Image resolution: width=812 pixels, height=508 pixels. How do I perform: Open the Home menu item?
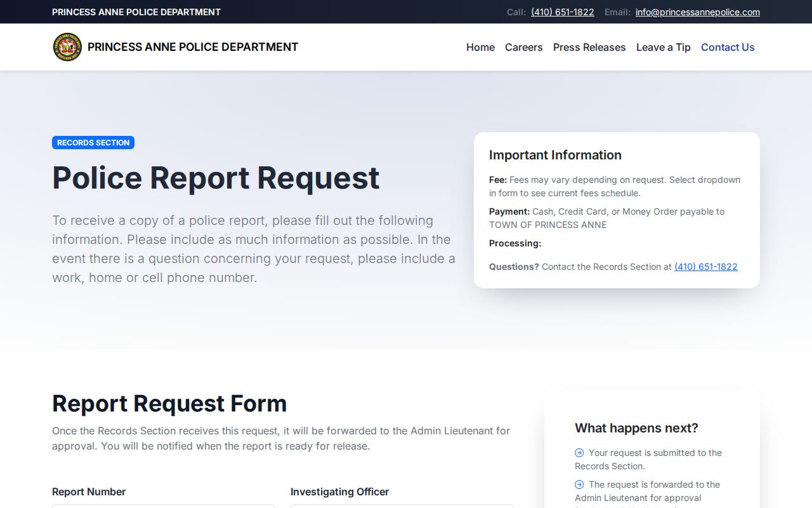click(x=480, y=47)
